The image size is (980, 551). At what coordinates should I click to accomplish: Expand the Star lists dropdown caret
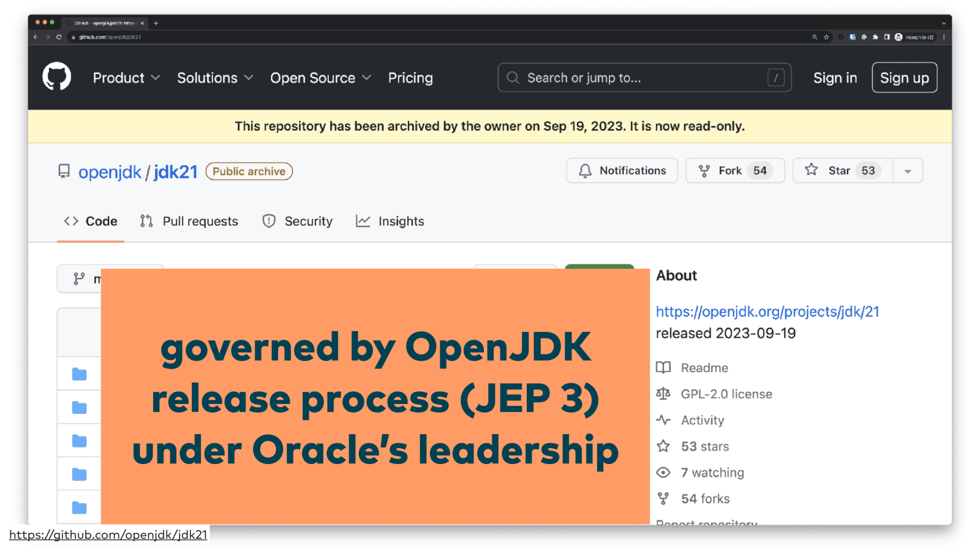pyautogui.click(x=908, y=171)
